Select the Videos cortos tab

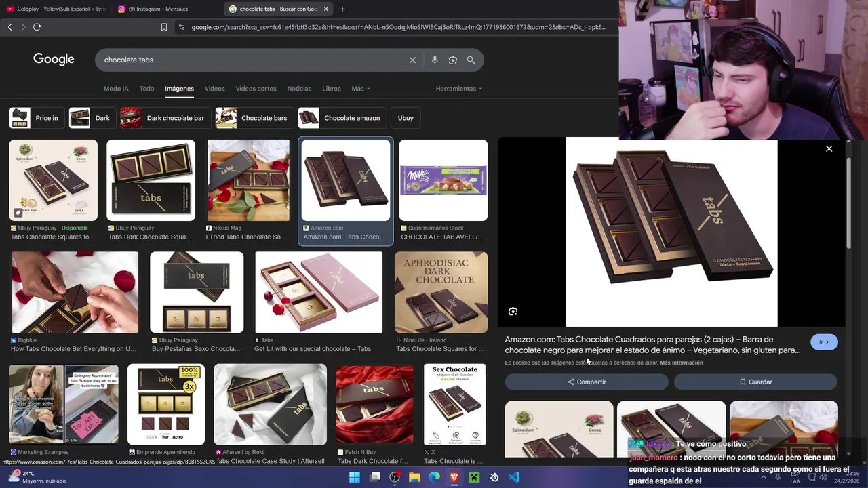256,89
